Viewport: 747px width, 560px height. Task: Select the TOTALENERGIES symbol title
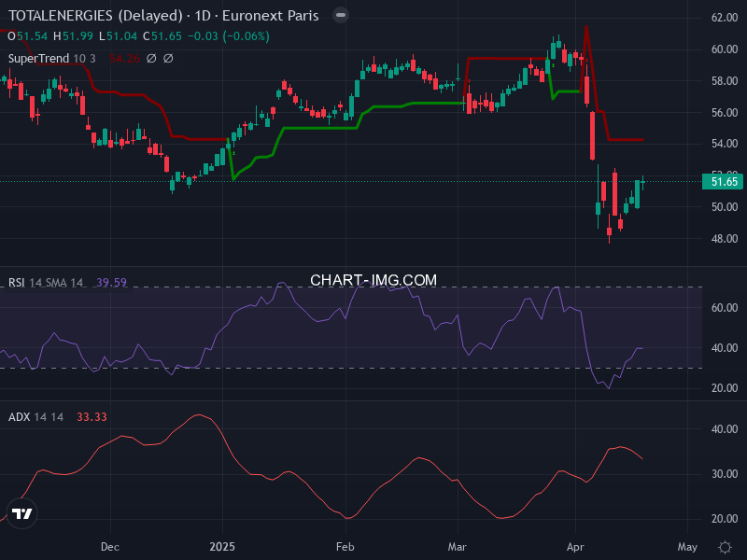(x=163, y=16)
